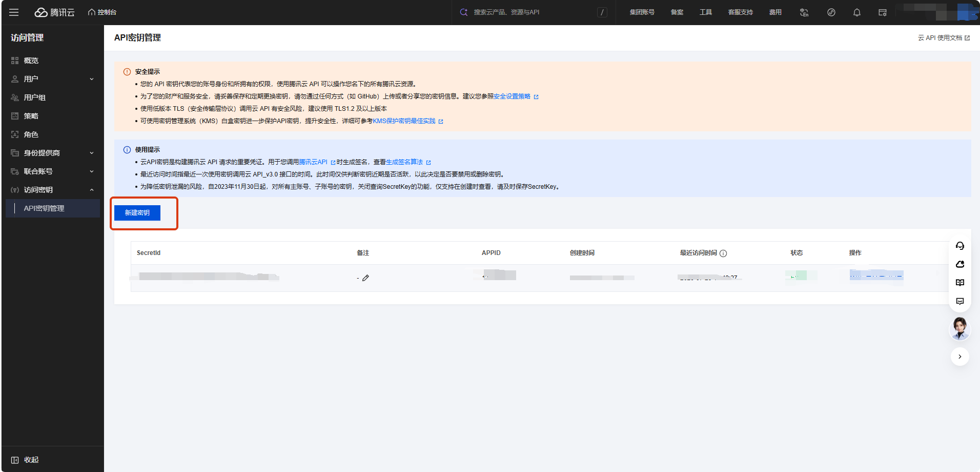
Task: Click the 收起 collapse icon
Action: pyautogui.click(x=15, y=460)
